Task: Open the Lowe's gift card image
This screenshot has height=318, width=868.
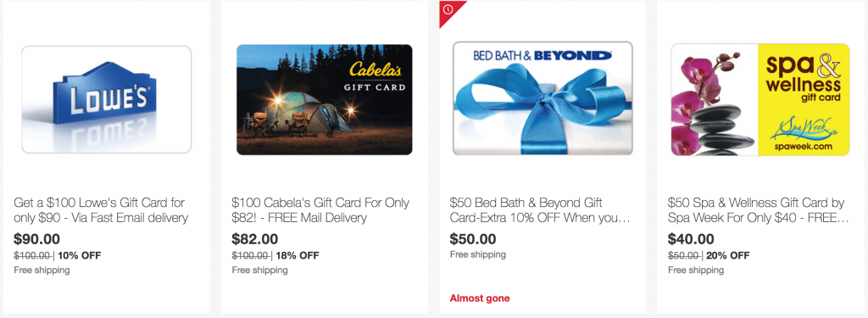Action: [x=106, y=99]
